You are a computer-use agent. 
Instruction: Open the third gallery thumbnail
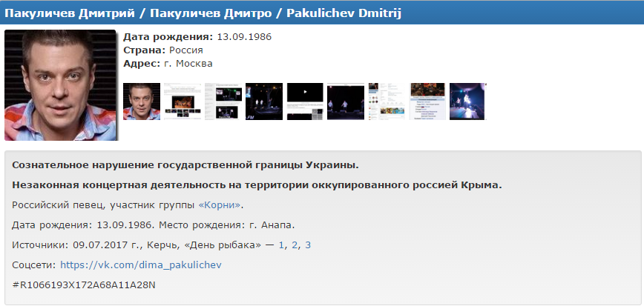[223, 102]
